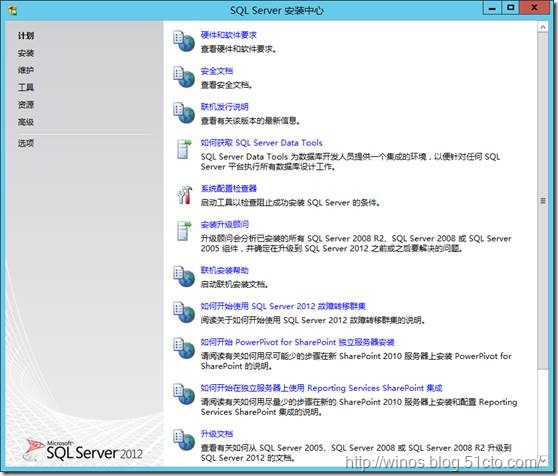Image resolution: width=558 pixels, height=476 pixels.
Task: Select 资源 in the left navigation
Action: (x=26, y=105)
